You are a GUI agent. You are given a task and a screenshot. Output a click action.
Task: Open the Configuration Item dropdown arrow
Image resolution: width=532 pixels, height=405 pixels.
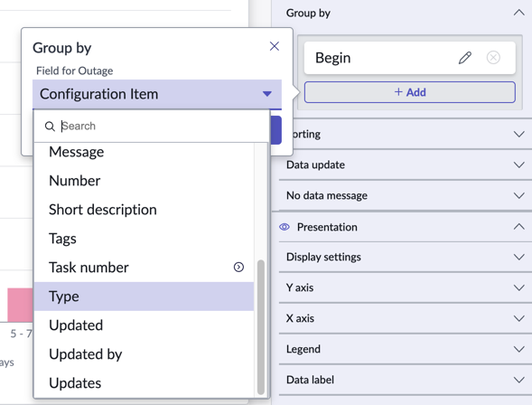point(267,94)
